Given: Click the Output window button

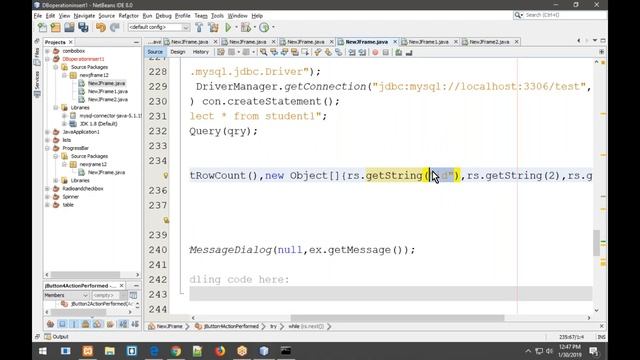Looking at the screenshot, I should tap(56, 337).
